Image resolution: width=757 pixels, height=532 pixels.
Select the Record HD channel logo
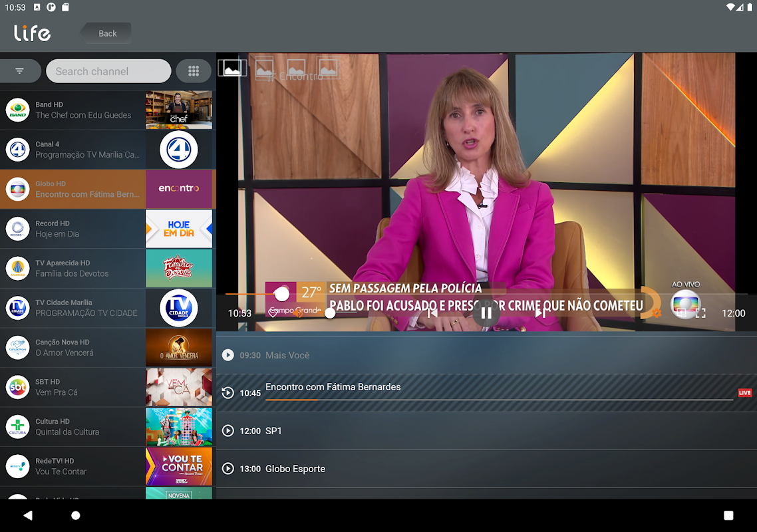tap(18, 229)
